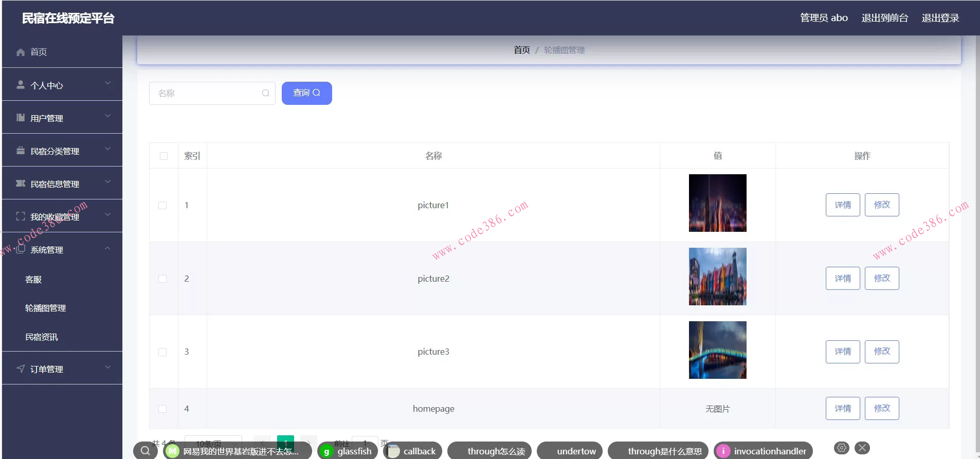Collapse the 系统管理 section chevron
Screen dimensions: 980x459
coord(107,248)
